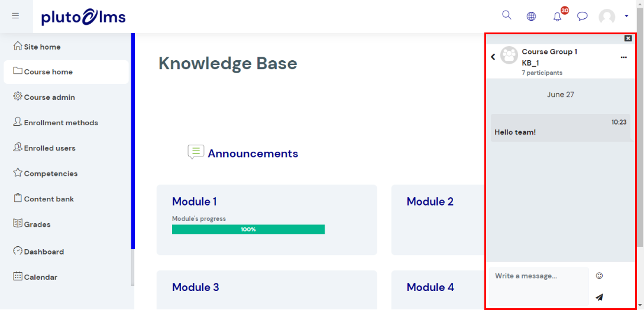Open conversation options three-dot menu
Image resolution: width=644 pixels, height=310 pixels.
[623, 57]
